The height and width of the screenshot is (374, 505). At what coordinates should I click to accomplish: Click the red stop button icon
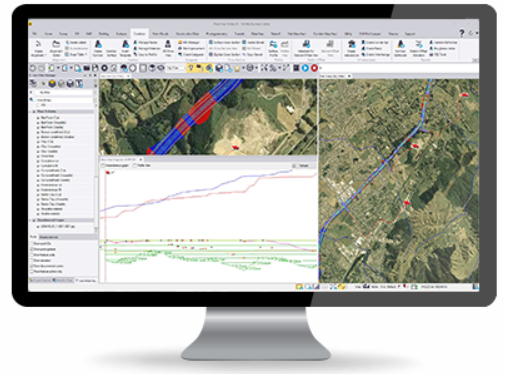click(x=314, y=68)
